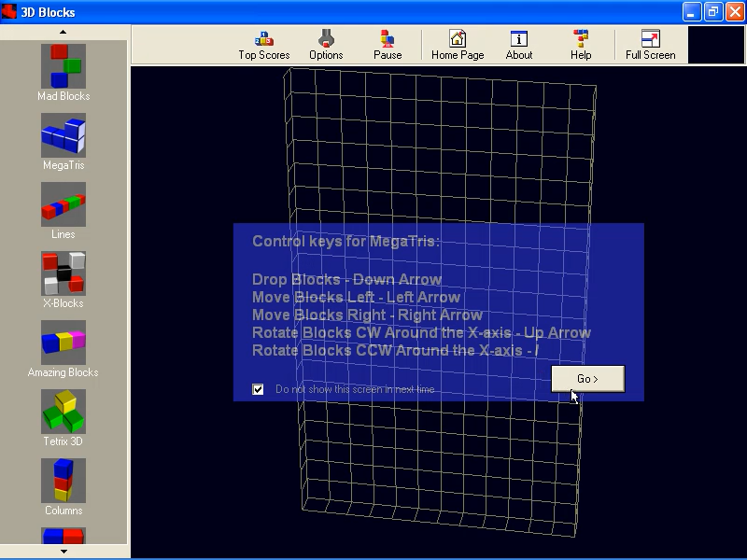Visit the Home Page

point(457,44)
